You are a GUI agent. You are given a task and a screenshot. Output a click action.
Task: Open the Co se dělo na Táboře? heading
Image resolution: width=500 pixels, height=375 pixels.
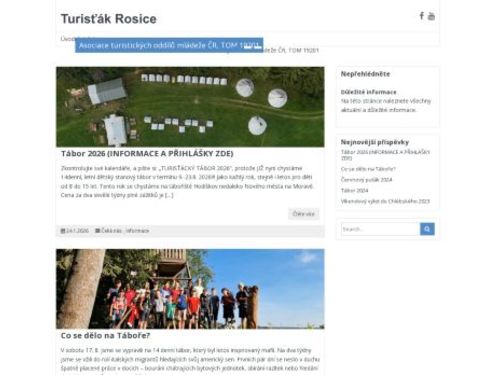click(105, 336)
